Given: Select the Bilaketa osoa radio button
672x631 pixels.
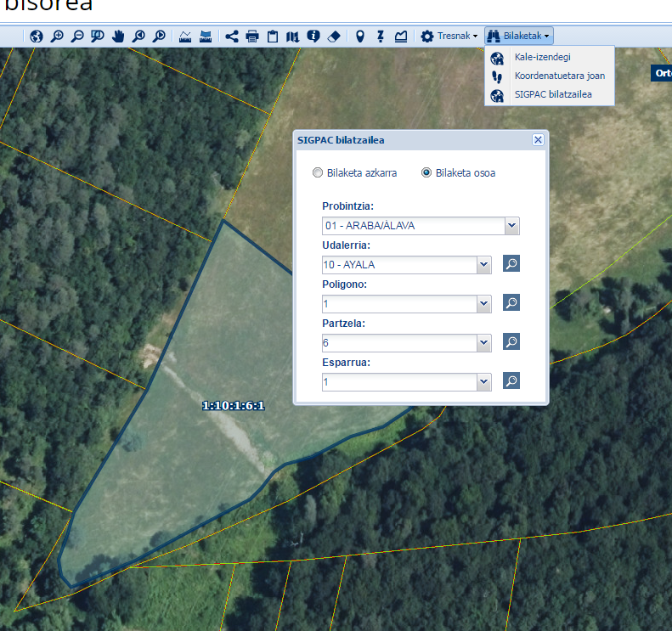Looking at the screenshot, I should (426, 173).
